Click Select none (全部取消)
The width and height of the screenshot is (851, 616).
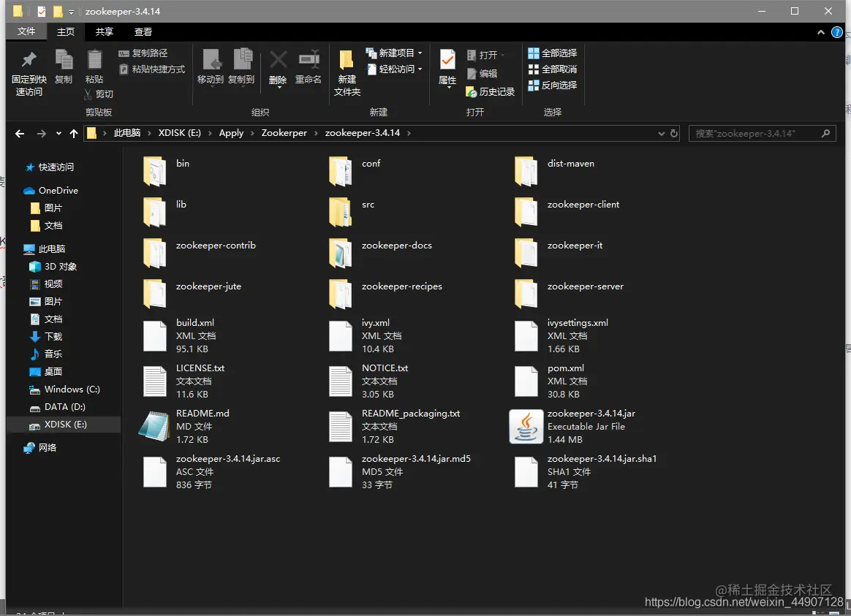pos(553,69)
